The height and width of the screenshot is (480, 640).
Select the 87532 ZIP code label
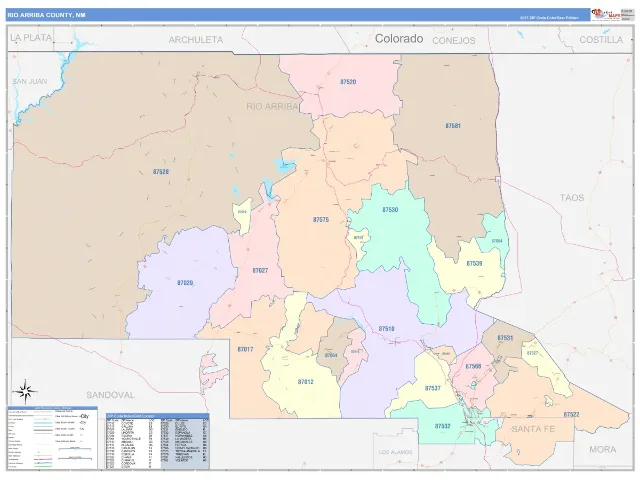click(x=442, y=426)
